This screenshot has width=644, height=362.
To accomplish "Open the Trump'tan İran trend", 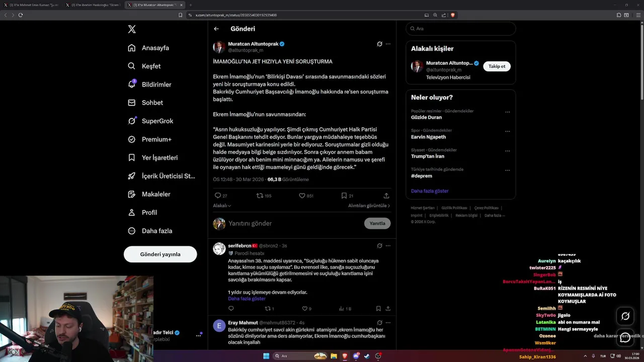I will (x=429, y=156).
